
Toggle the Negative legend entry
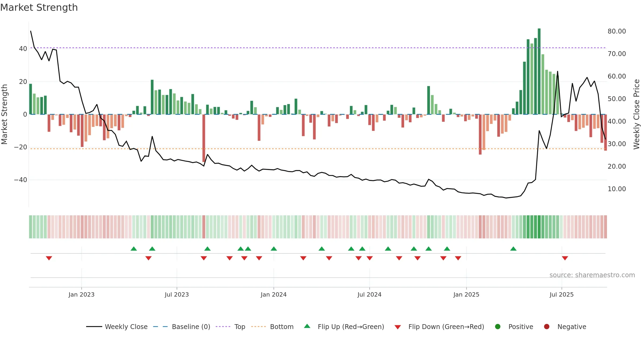point(565,327)
